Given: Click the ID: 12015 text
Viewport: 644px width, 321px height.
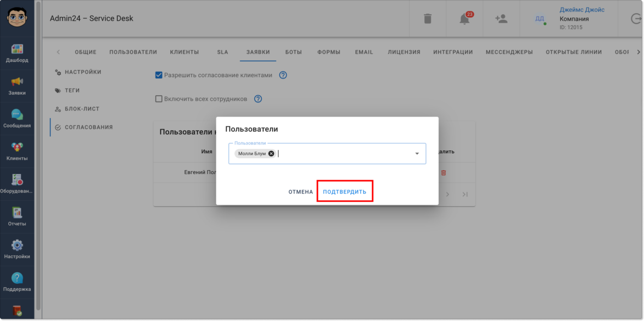Looking at the screenshot, I should (571, 27).
